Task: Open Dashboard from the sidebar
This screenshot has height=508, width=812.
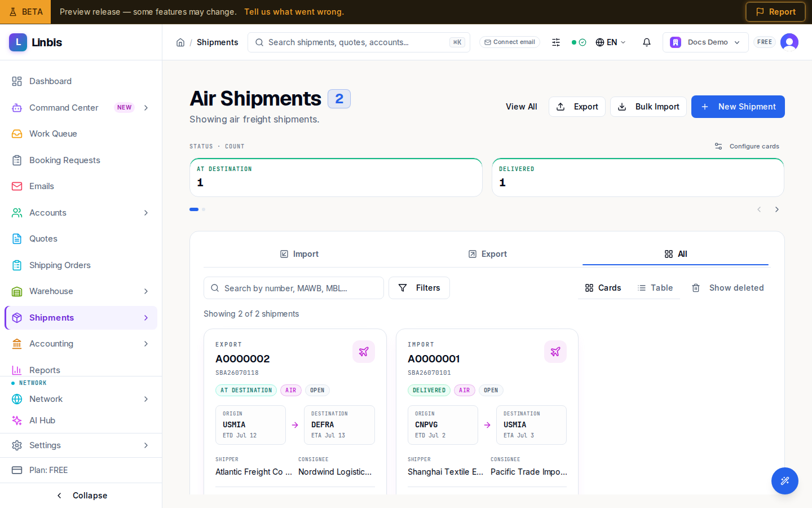Action: (x=81, y=81)
